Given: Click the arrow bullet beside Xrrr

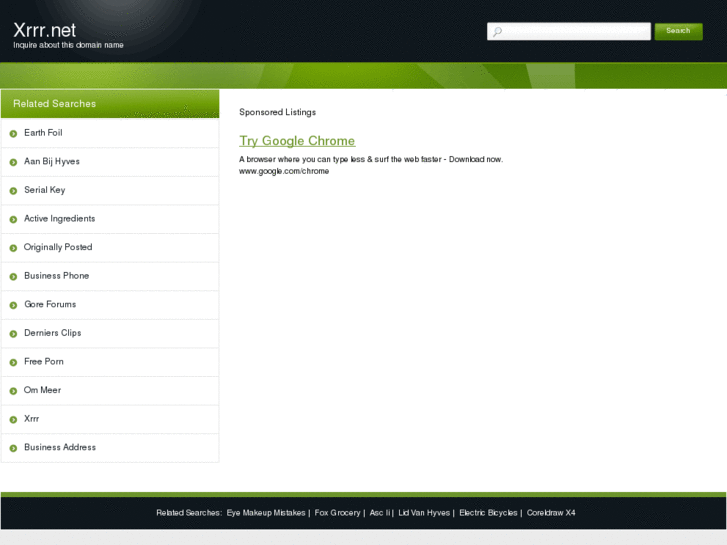Looking at the screenshot, I should pyautogui.click(x=13, y=420).
